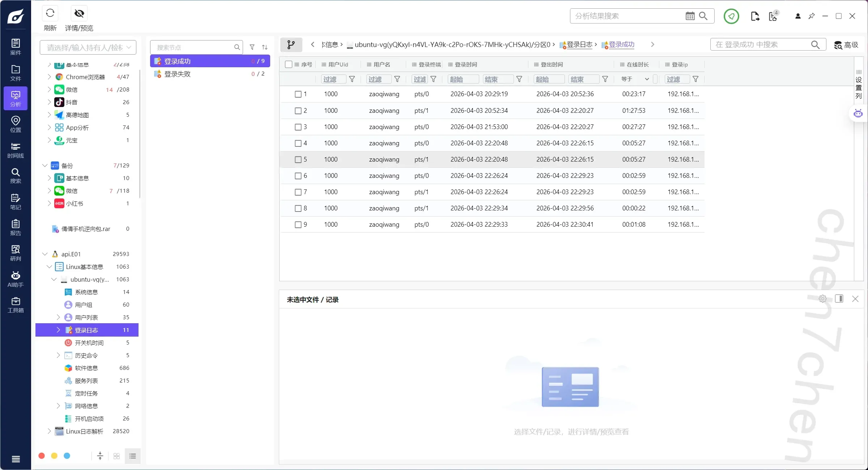The image size is (868, 470).
Task: Check the checkbox for row 5
Action: 298,159
